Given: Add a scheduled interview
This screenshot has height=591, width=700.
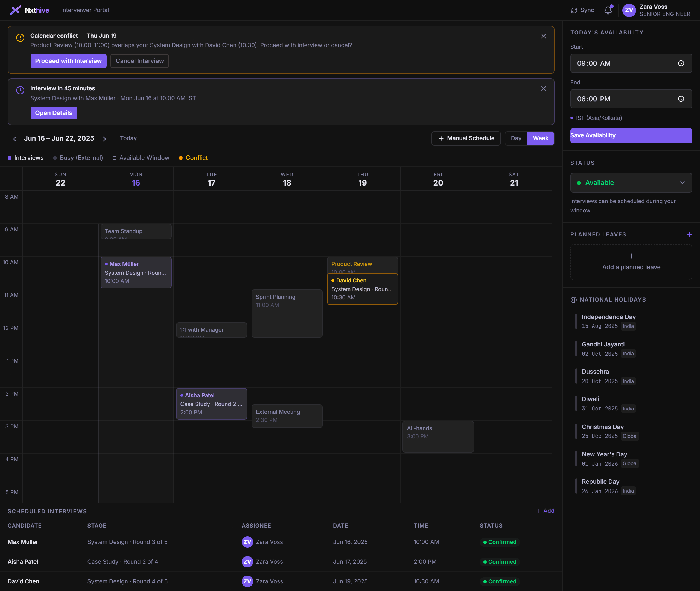Looking at the screenshot, I should coord(545,511).
